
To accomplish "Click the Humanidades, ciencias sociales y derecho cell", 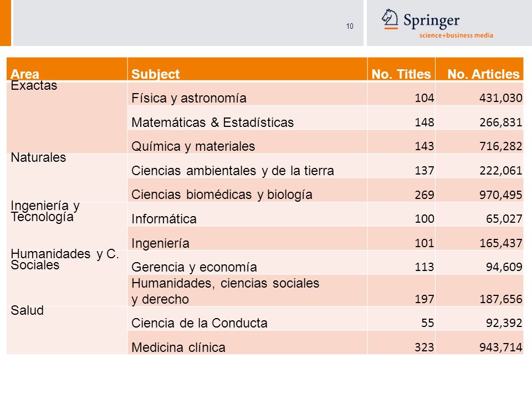I will [247, 291].
